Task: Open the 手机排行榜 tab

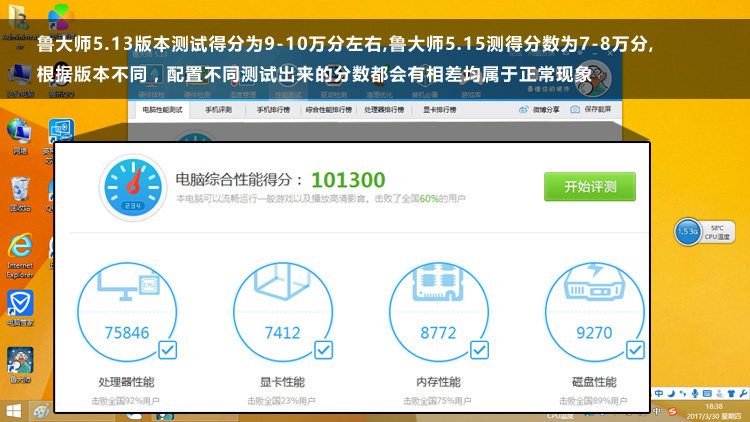Action: 273,110
